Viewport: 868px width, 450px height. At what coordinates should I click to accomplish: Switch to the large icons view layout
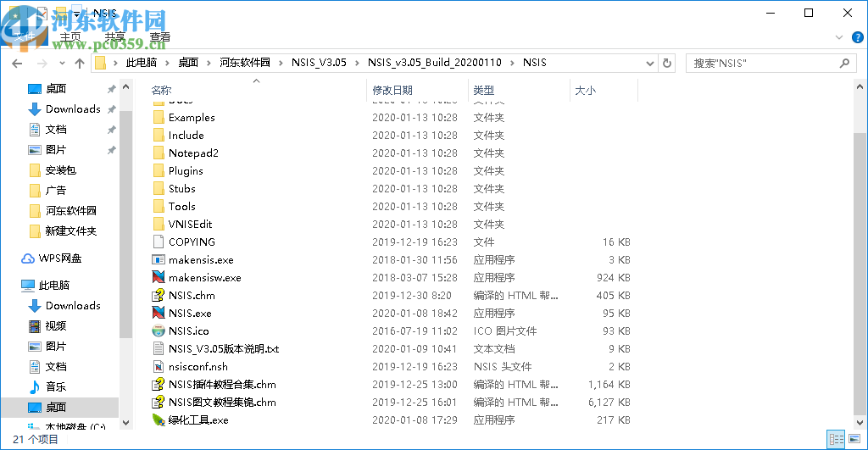coord(854,439)
